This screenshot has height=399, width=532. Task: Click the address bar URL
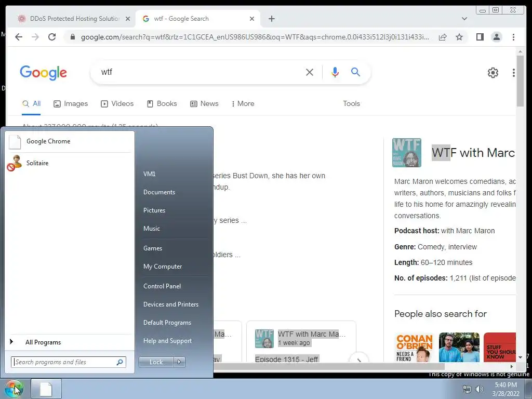click(x=255, y=37)
